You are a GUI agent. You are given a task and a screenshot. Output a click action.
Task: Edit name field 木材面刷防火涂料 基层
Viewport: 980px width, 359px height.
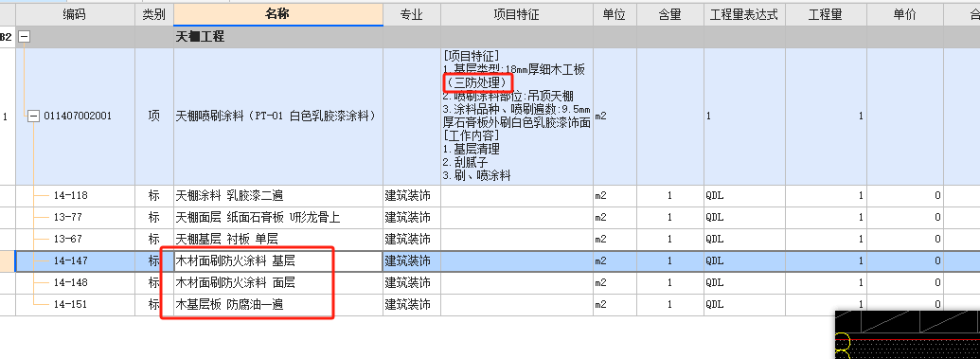coord(278,261)
